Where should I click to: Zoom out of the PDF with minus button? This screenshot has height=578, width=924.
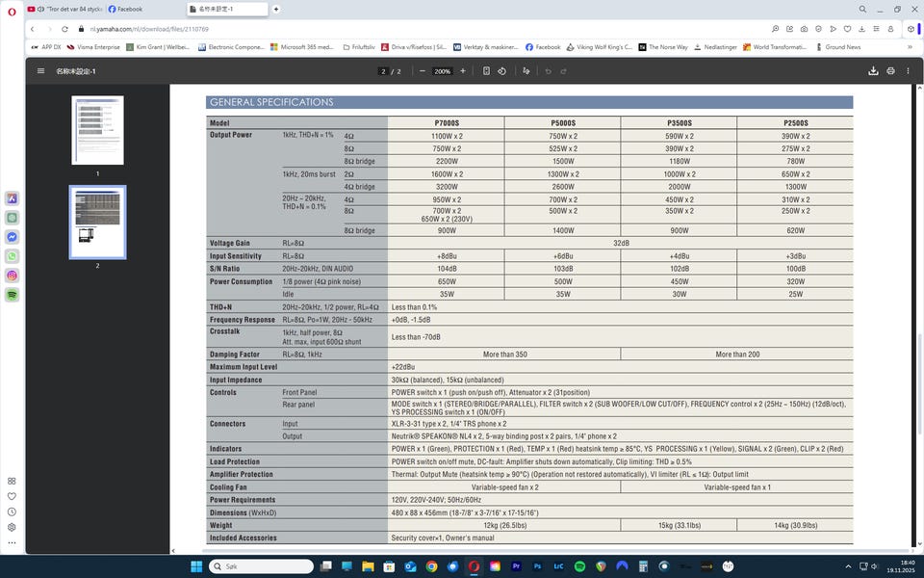click(422, 70)
